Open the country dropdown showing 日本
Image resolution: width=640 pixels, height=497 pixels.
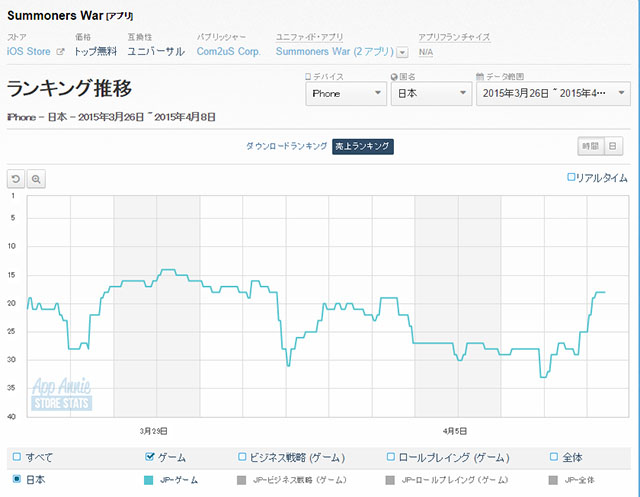click(x=431, y=93)
